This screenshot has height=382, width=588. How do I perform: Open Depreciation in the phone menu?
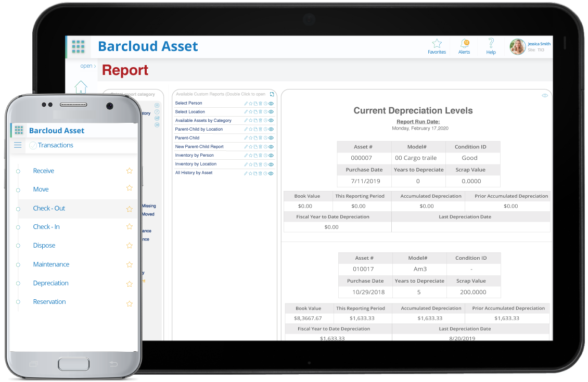pos(51,283)
